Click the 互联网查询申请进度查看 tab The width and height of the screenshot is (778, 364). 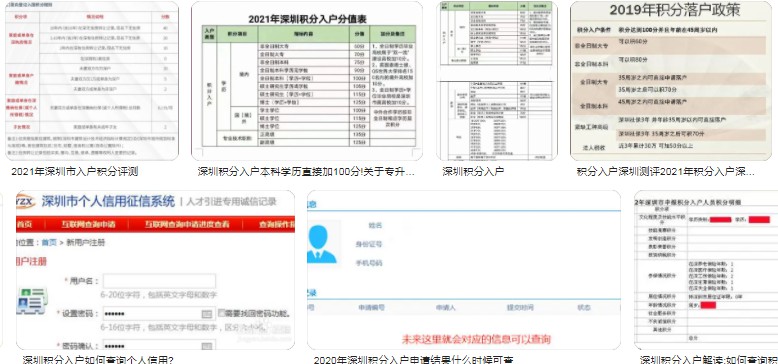[x=187, y=224]
